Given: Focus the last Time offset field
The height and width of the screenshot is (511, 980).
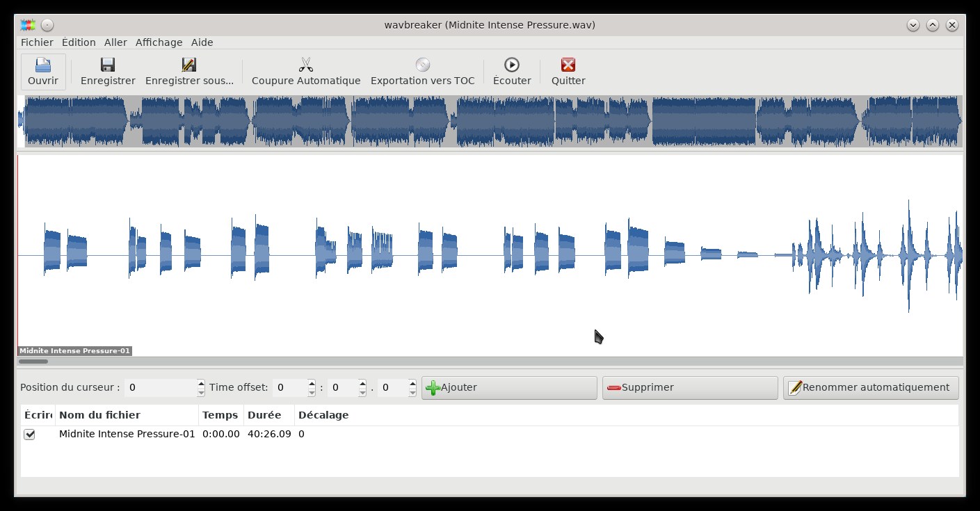Looking at the screenshot, I should coord(393,388).
